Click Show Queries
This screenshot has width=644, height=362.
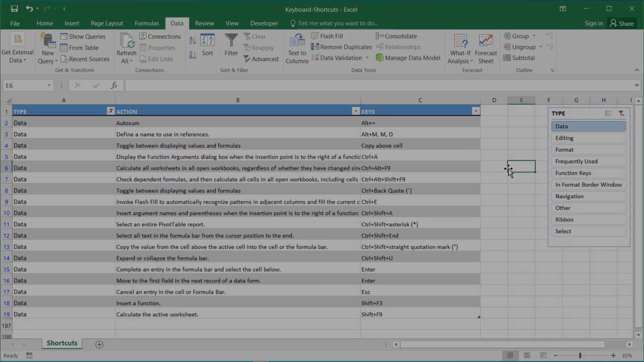83,36
